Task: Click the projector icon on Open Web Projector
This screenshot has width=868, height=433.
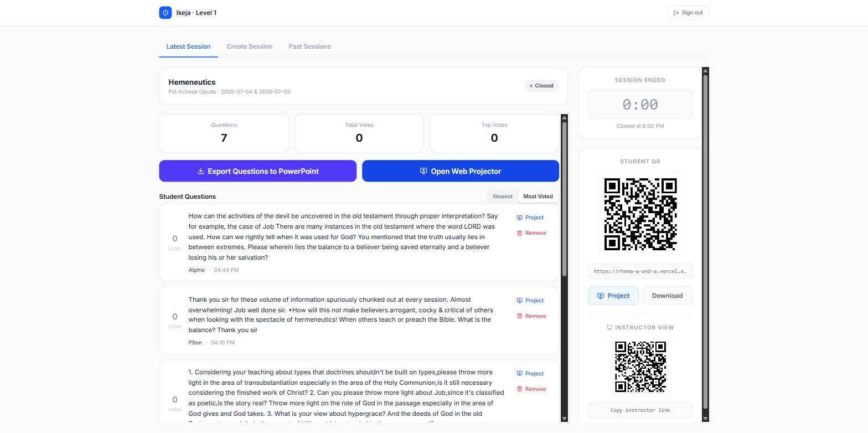Action: pyautogui.click(x=423, y=171)
